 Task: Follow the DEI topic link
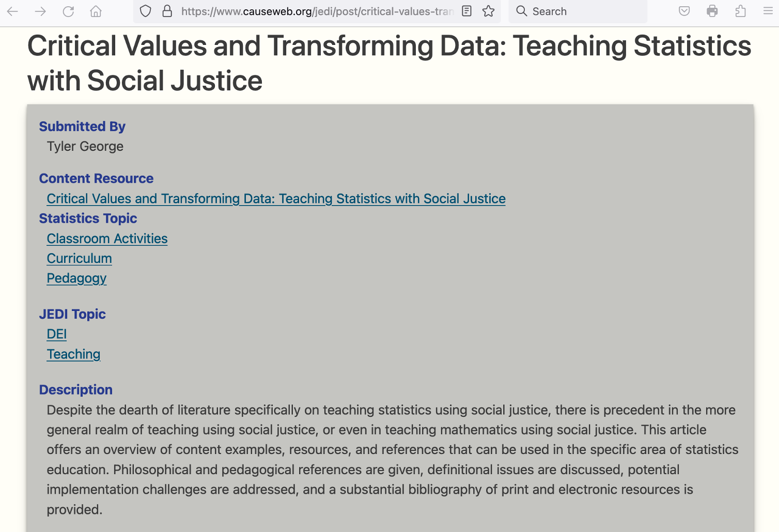pyautogui.click(x=56, y=334)
